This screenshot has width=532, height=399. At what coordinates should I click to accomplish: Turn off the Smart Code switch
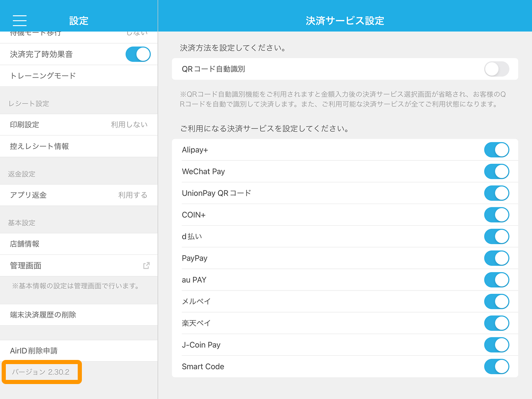496,366
